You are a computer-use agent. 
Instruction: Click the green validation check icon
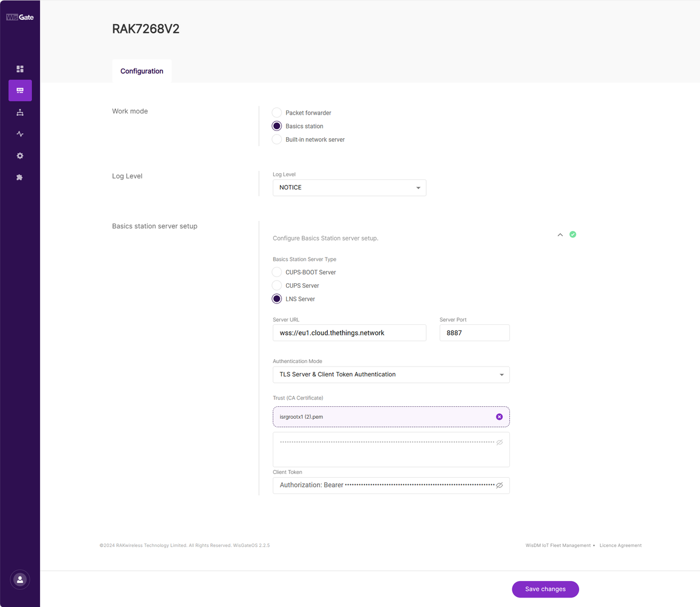(x=572, y=234)
